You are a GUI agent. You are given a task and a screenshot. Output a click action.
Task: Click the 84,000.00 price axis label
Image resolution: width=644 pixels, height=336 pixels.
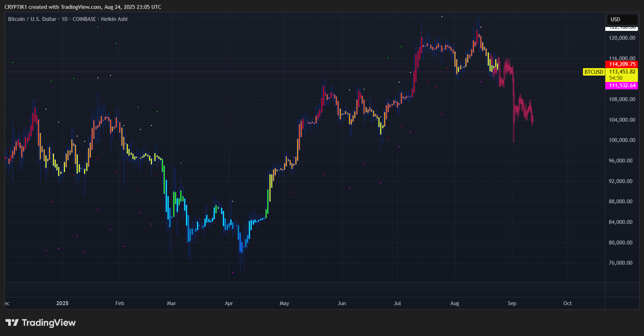(621, 222)
